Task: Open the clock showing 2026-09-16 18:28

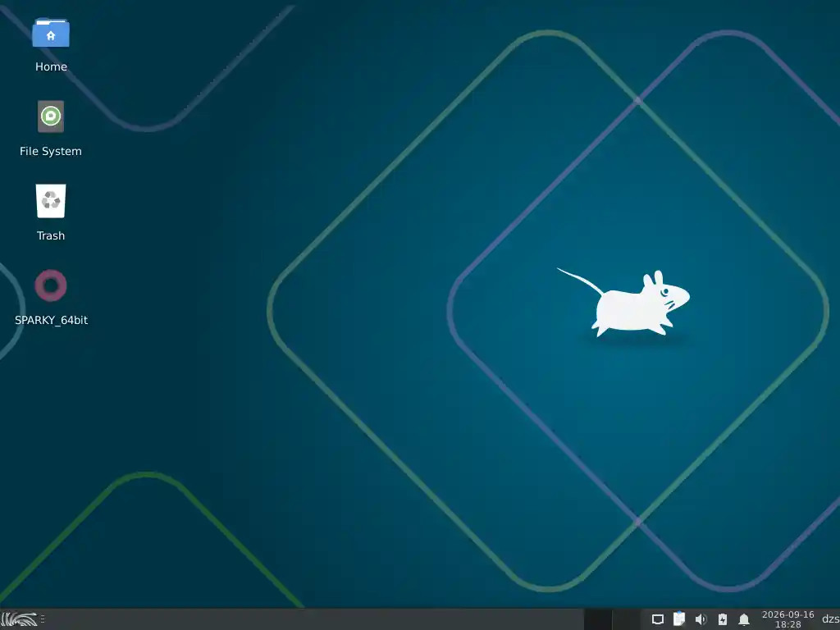Action: (x=788, y=620)
